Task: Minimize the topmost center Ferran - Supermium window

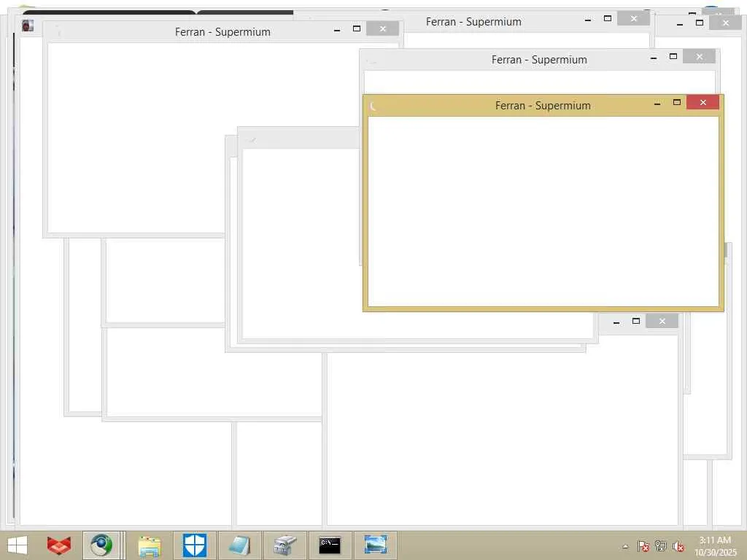Action: [588, 18]
